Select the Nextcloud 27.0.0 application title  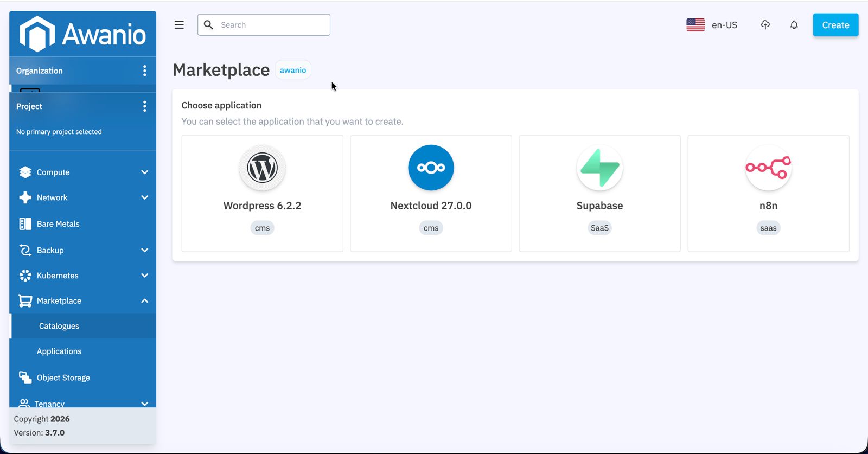pos(431,206)
